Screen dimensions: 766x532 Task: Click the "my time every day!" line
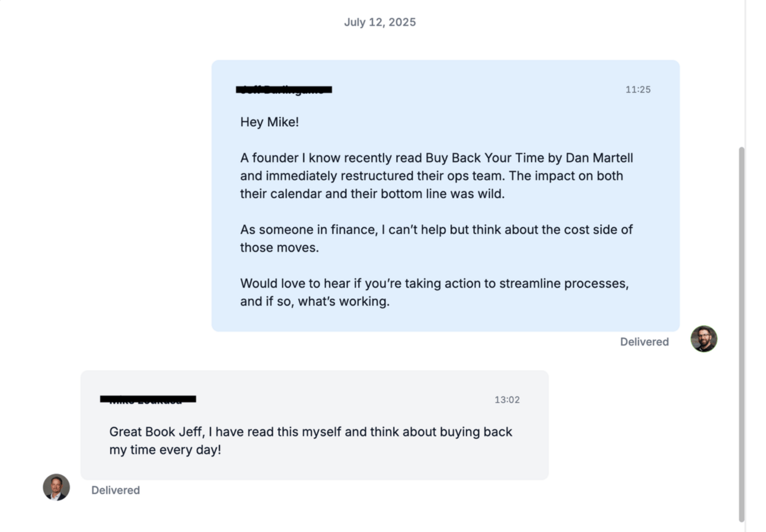tap(165, 450)
